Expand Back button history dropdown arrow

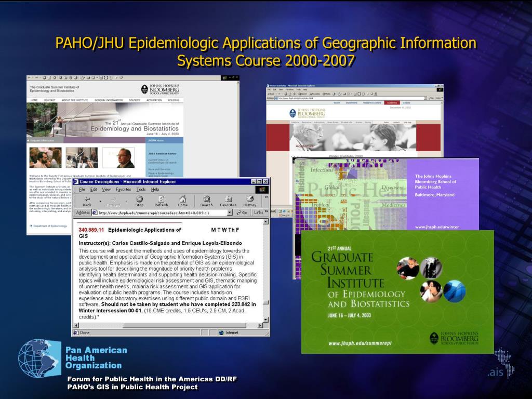pyautogui.click(x=100, y=202)
